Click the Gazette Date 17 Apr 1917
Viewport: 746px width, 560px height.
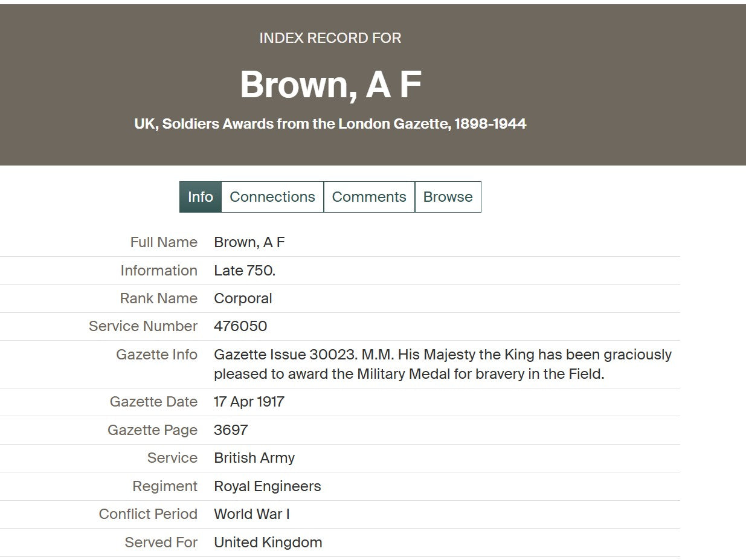pyautogui.click(x=249, y=402)
